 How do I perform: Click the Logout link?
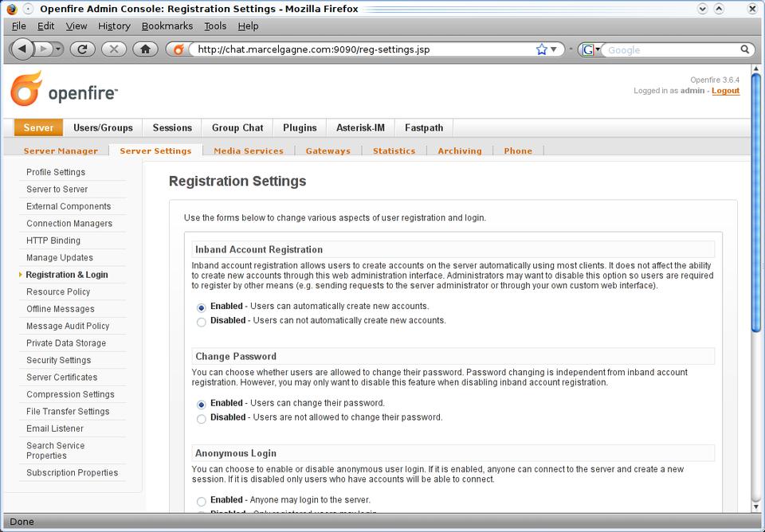pos(725,91)
